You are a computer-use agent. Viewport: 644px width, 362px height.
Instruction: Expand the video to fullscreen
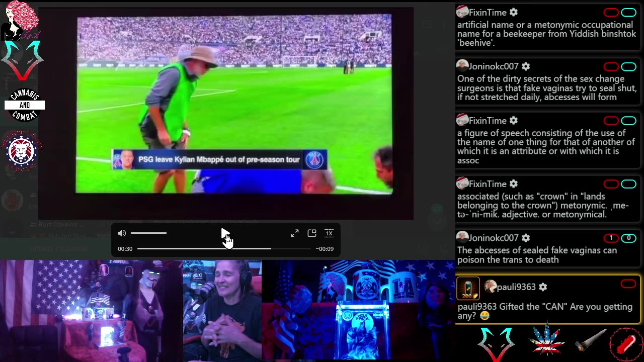click(295, 233)
